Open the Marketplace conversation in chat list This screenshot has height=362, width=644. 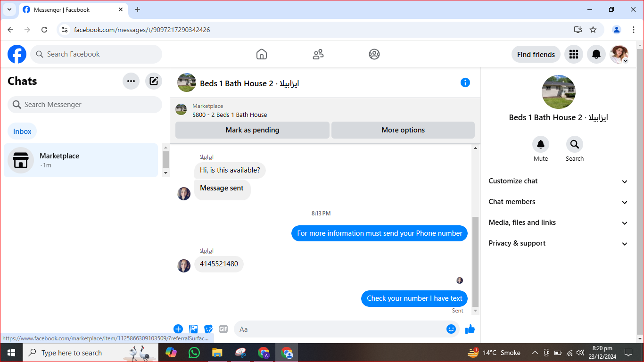point(81,160)
